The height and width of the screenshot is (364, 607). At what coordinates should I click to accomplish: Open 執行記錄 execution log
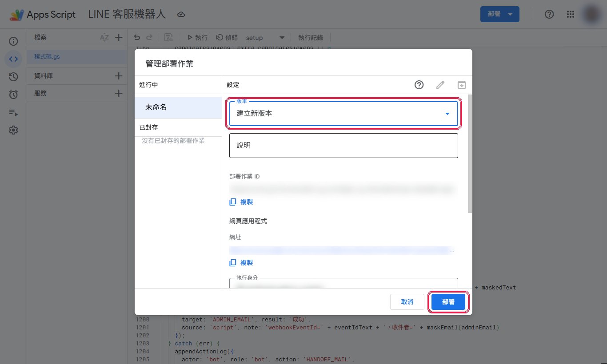(311, 38)
